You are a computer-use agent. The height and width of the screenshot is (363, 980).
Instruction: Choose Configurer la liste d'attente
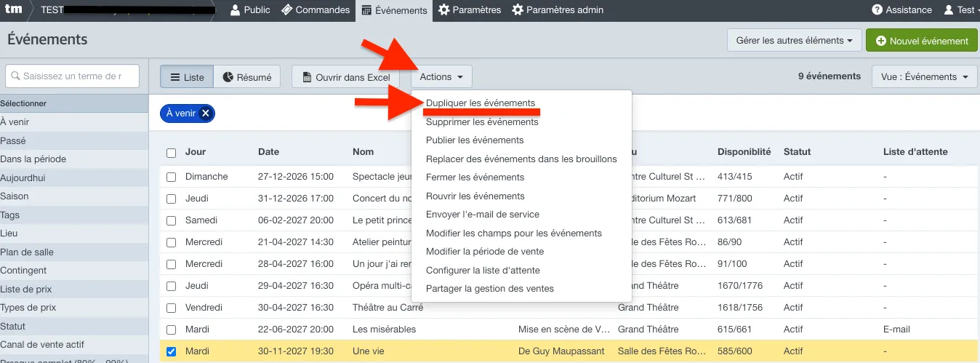tap(483, 271)
